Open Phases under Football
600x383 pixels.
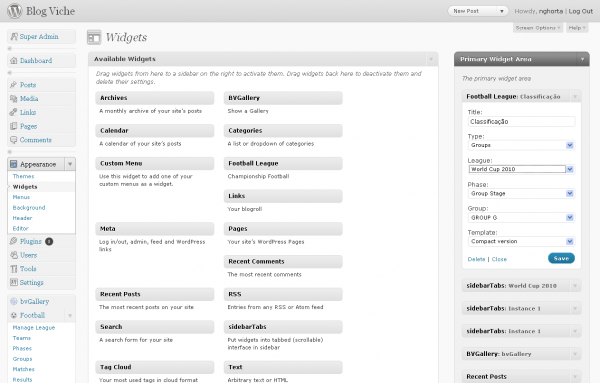tap(22, 348)
